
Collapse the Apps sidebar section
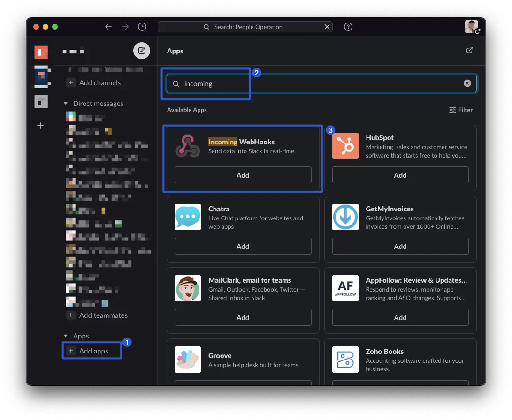66,336
